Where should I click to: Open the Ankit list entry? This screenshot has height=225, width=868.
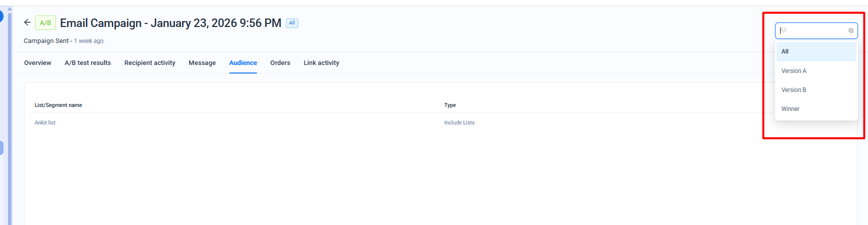pos(45,122)
